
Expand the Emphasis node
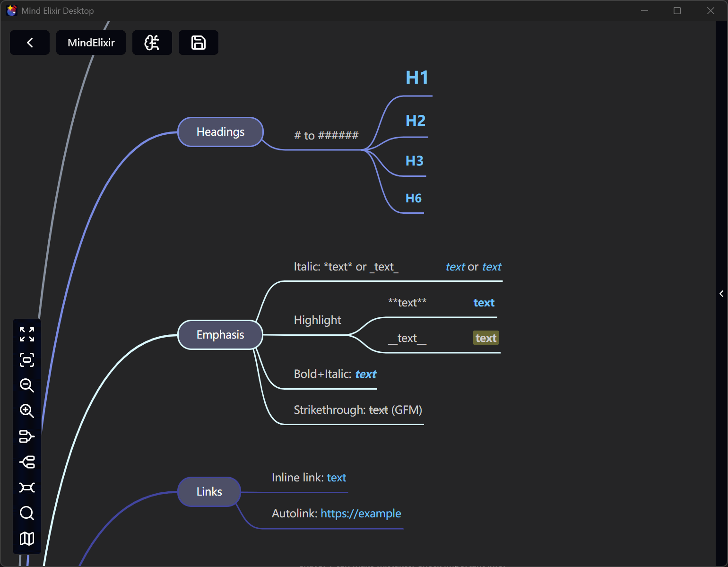(x=220, y=334)
